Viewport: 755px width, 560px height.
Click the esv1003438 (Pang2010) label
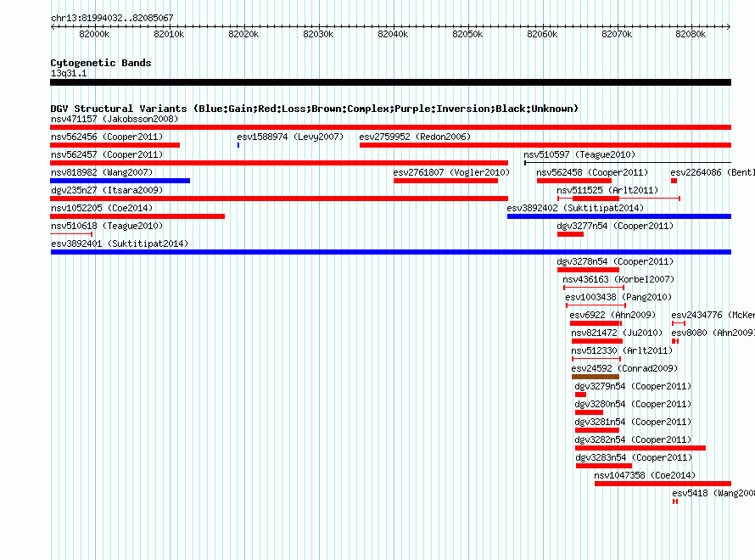click(618, 297)
